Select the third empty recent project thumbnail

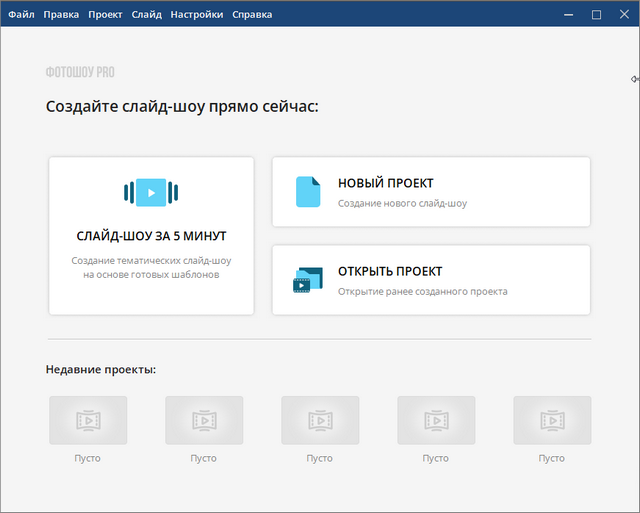(320, 420)
